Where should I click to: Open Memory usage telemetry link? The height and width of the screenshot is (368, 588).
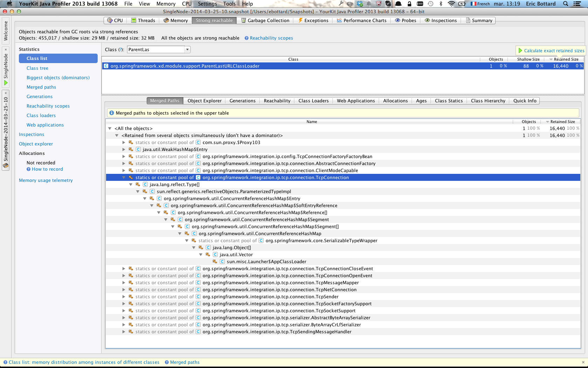click(46, 180)
